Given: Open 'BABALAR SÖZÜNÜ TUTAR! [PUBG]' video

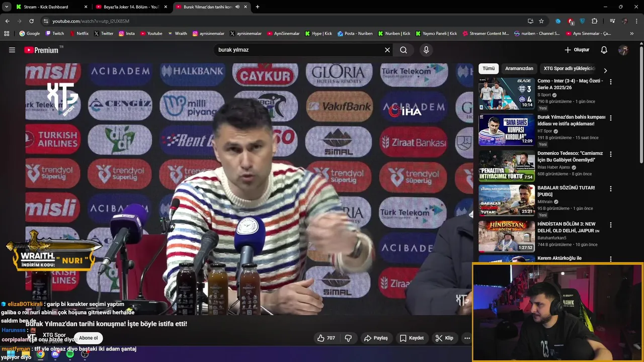Looking at the screenshot, I should [x=566, y=191].
